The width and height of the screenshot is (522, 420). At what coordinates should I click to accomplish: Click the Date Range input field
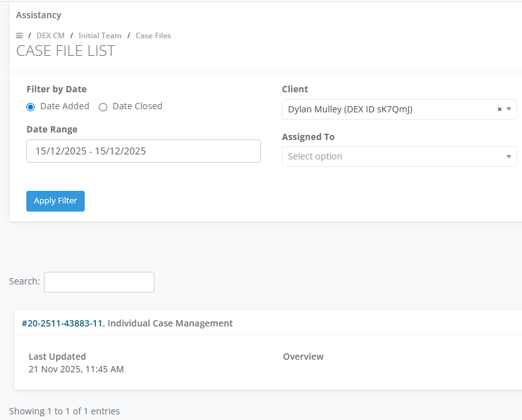143,151
